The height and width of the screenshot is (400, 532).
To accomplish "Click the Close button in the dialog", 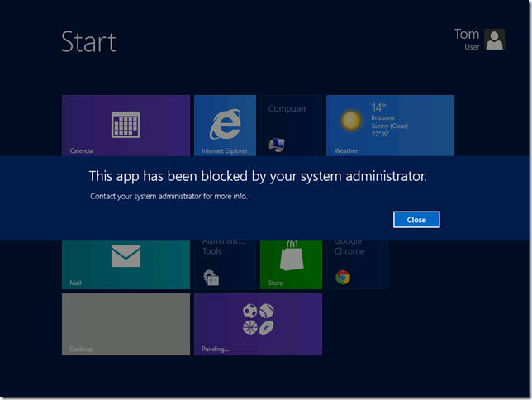I will (416, 220).
